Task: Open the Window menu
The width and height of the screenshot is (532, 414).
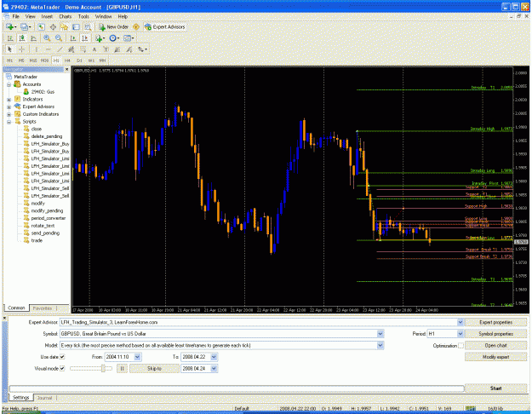Action: click(103, 16)
